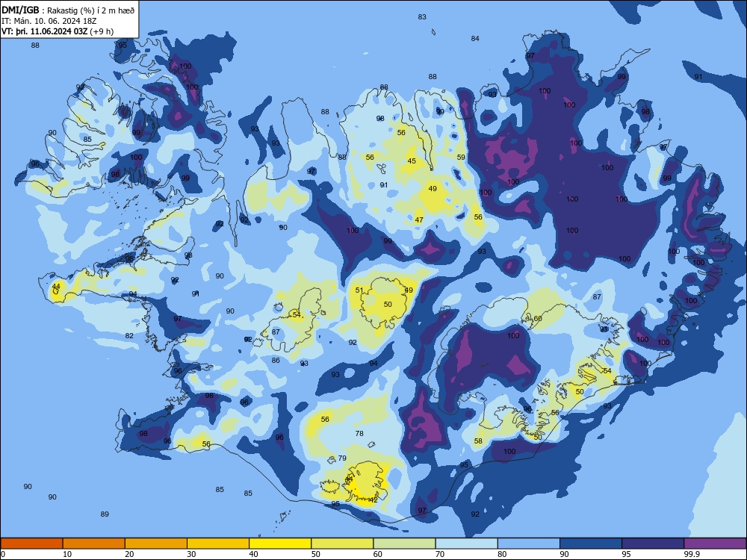Click the bright yellow 40–50 legend swatch
Viewport: 747px width, 560px height.
click(280, 544)
